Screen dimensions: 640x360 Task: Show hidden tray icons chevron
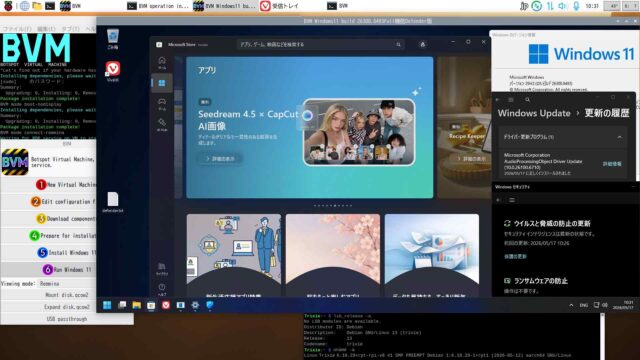click(x=571, y=305)
